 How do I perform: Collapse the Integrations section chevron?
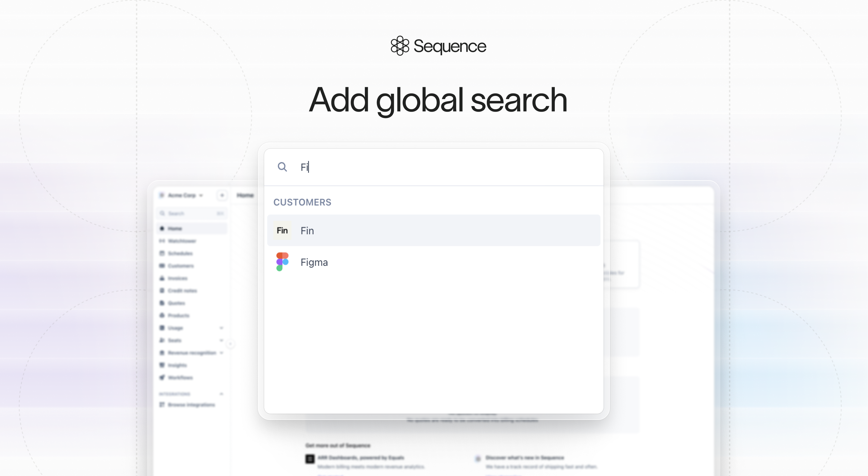(221, 394)
